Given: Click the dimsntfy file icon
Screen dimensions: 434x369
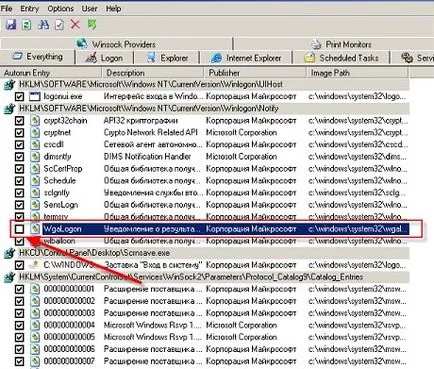Looking at the screenshot, I should tap(35, 157).
